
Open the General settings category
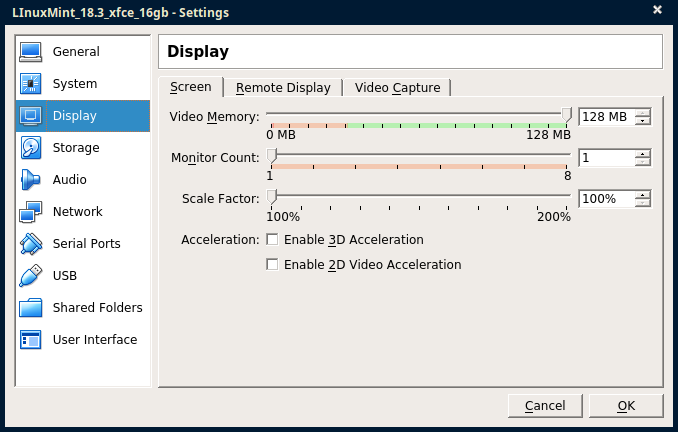(x=83, y=52)
